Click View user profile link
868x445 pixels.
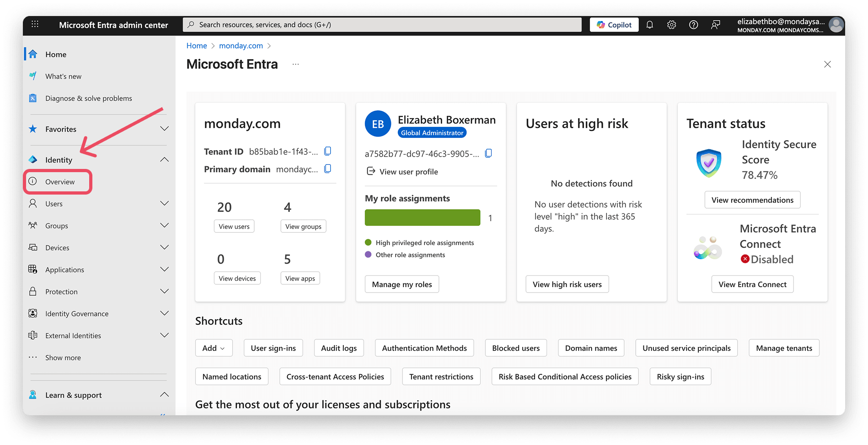(408, 172)
